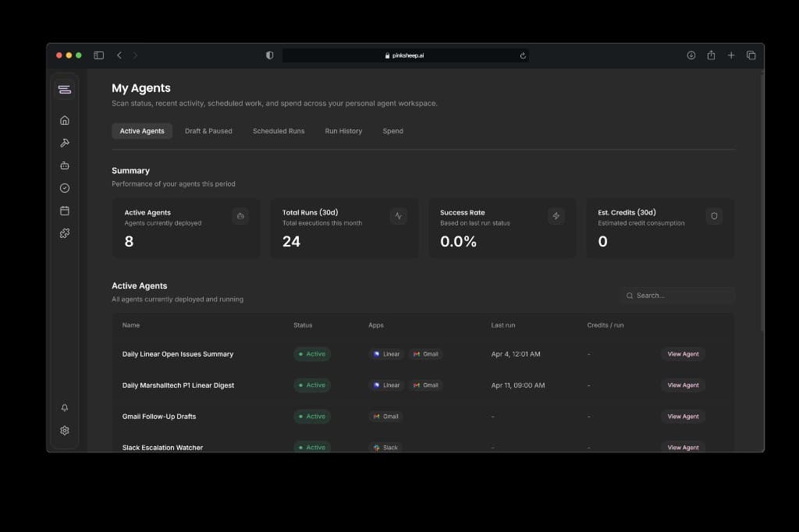This screenshot has height=532, width=799.
Task: Open the Home icon in sidebar
Action: (x=65, y=120)
